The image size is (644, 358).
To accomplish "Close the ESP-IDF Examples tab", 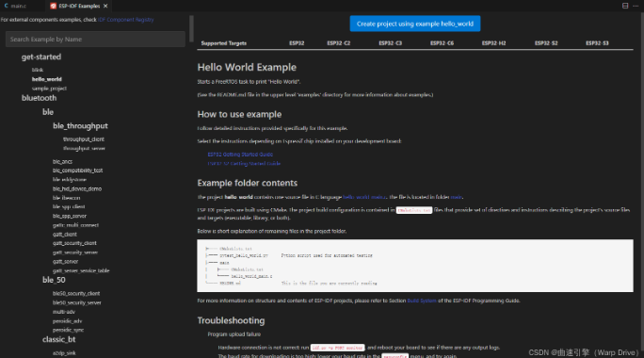I will click(x=105, y=6).
